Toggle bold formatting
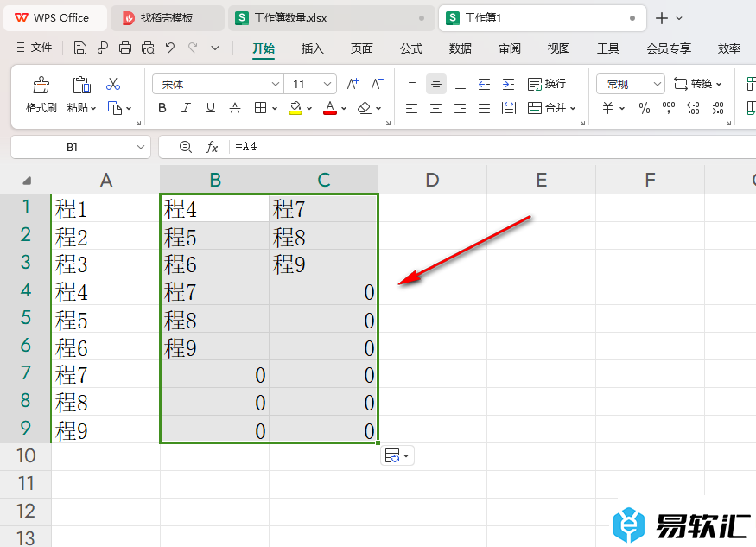 point(162,108)
